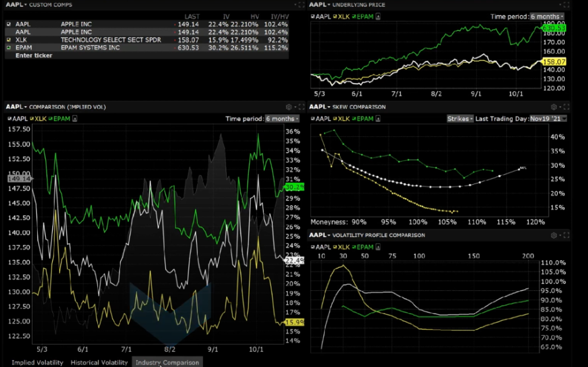Open AAPL ticker dropdown in Skew Comparison header
The height and width of the screenshot is (367, 588).
[320, 107]
